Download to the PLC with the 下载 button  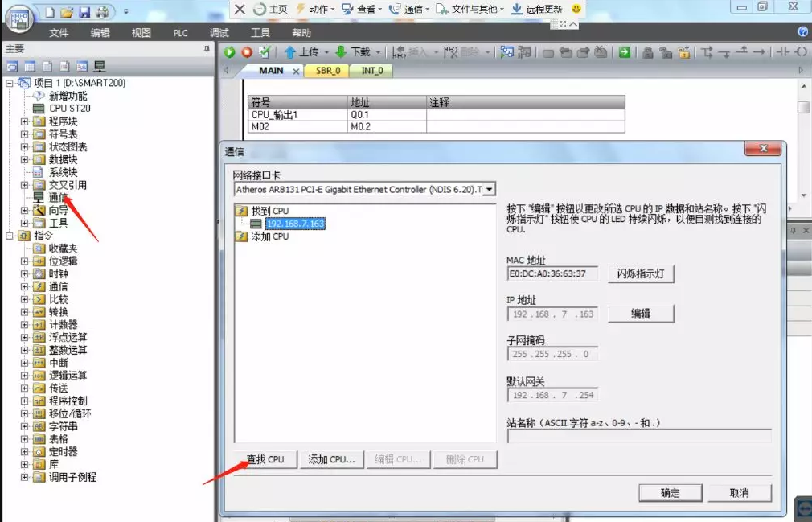[x=353, y=52]
